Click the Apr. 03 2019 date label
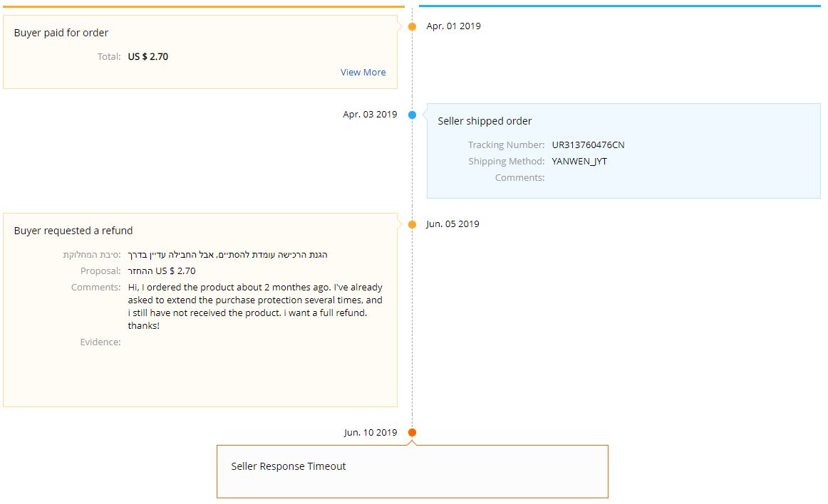828x504 pixels. tap(370, 115)
